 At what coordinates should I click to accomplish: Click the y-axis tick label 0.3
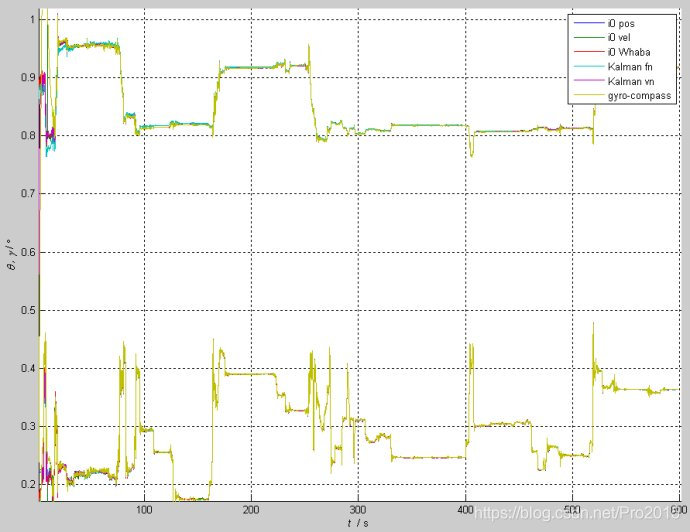tap(28, 426)
